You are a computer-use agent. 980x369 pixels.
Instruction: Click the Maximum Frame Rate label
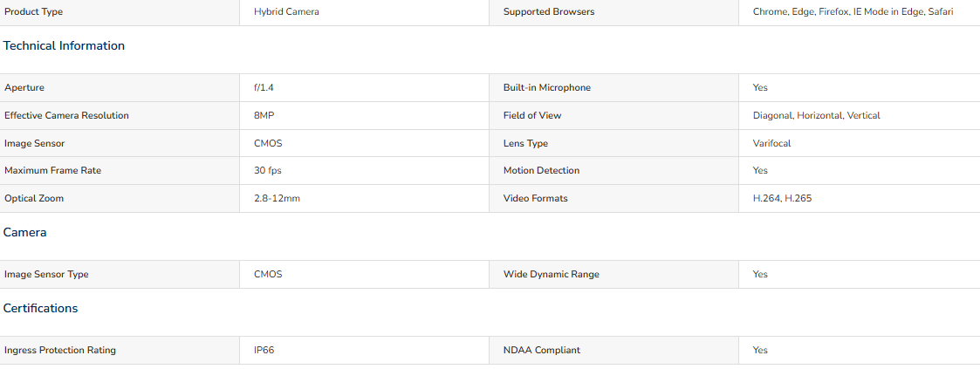coord(52,170)
